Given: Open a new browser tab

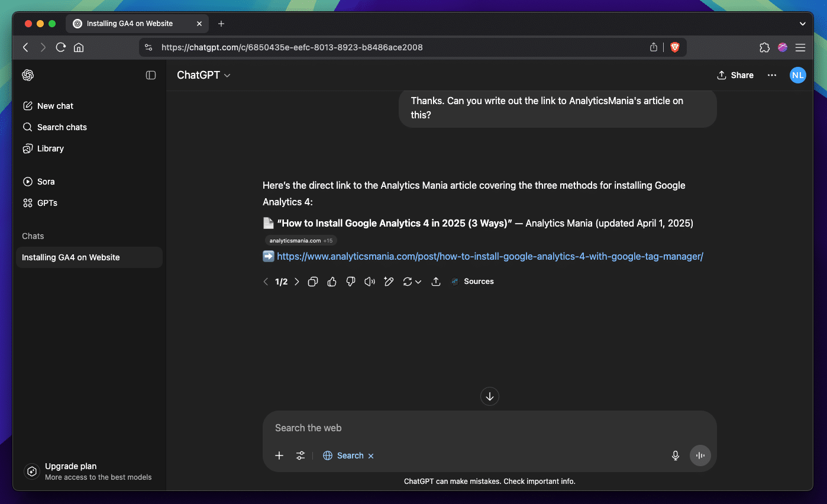Looking at the screenshot, I should (x=221, y=24).
